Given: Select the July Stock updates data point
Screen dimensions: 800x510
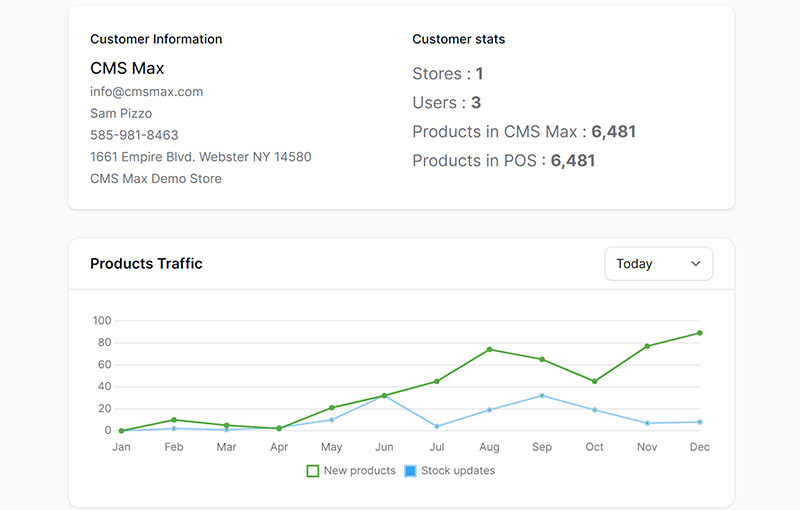Looking at the screenshot, I should (x=437, y=427).
